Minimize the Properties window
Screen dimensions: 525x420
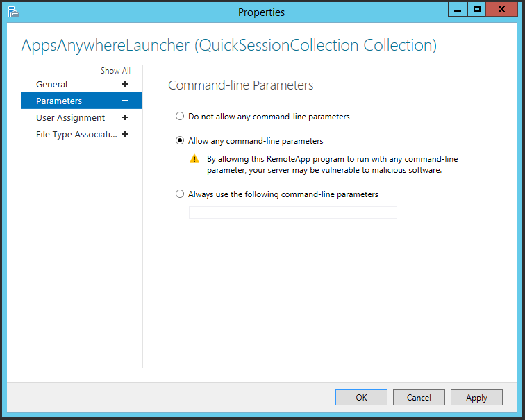[x=458, y=9]
